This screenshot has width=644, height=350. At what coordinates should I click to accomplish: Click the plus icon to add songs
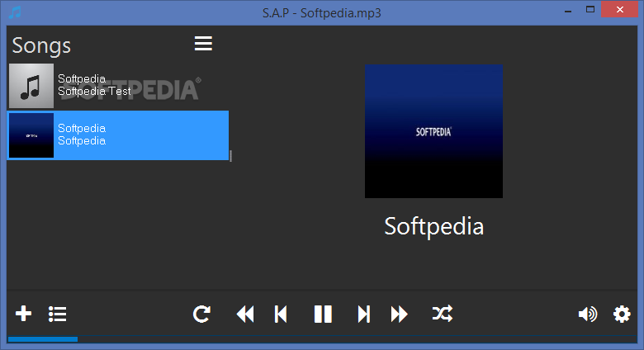tap(23, 314)
